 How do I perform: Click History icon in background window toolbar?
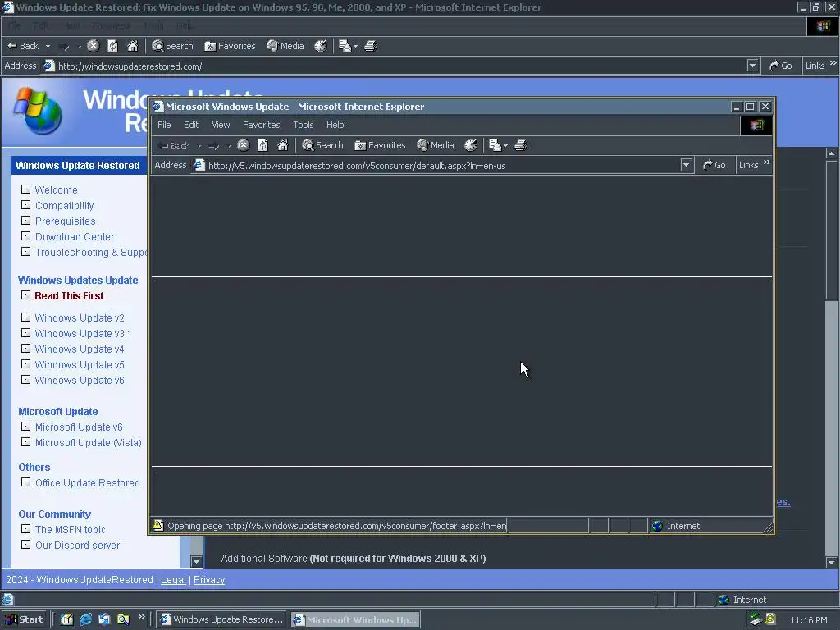[x=321, y=46]
